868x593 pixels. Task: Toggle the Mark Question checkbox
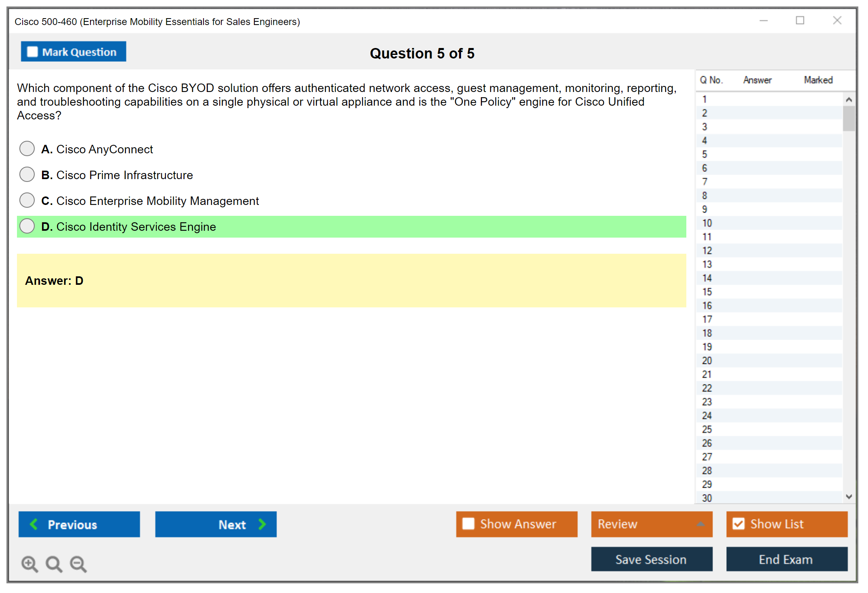[32, 52]
